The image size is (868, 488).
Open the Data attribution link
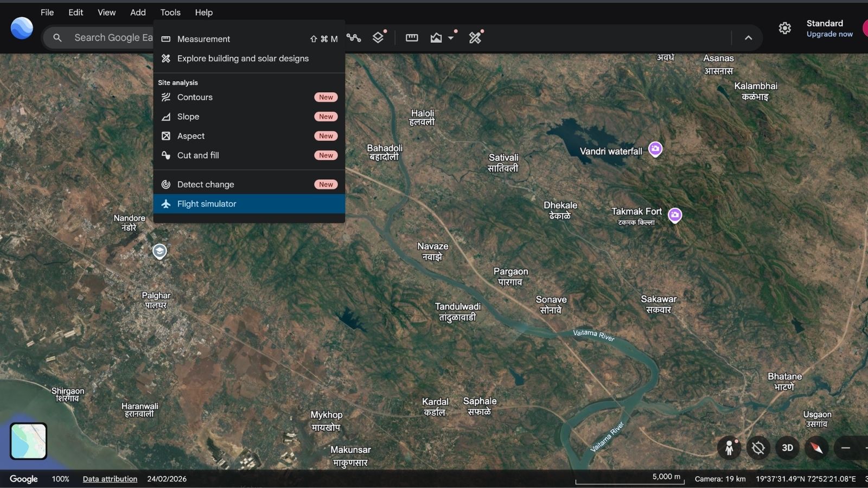[x=110, y=479]
